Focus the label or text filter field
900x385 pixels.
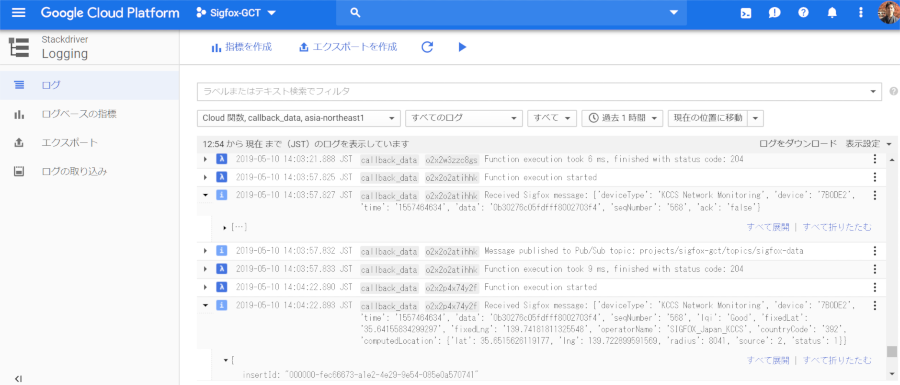click(533, 91)
